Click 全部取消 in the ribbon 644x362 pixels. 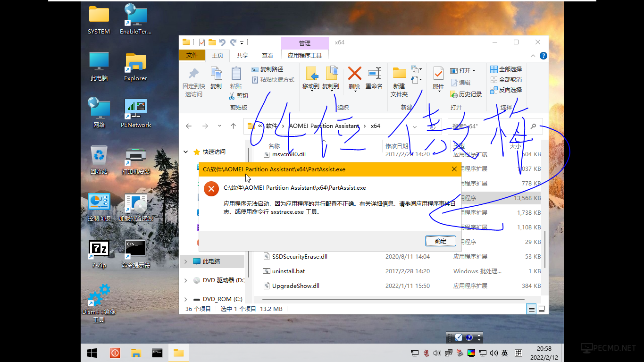(506, 80)
